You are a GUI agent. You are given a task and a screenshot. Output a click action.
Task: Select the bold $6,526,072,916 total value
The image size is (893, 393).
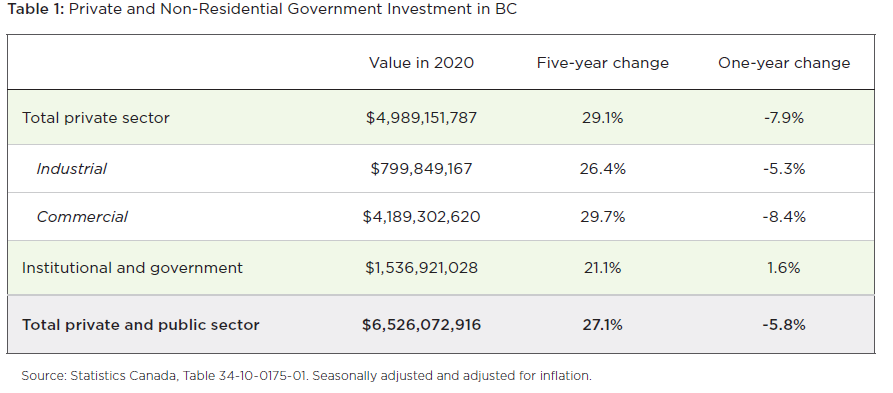pos(421,325)
